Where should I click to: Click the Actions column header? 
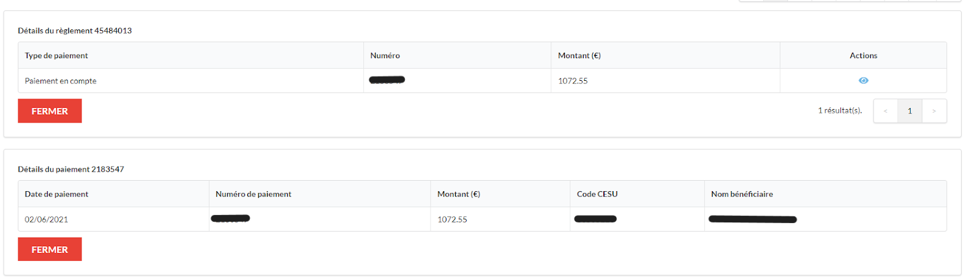point(863,55)
